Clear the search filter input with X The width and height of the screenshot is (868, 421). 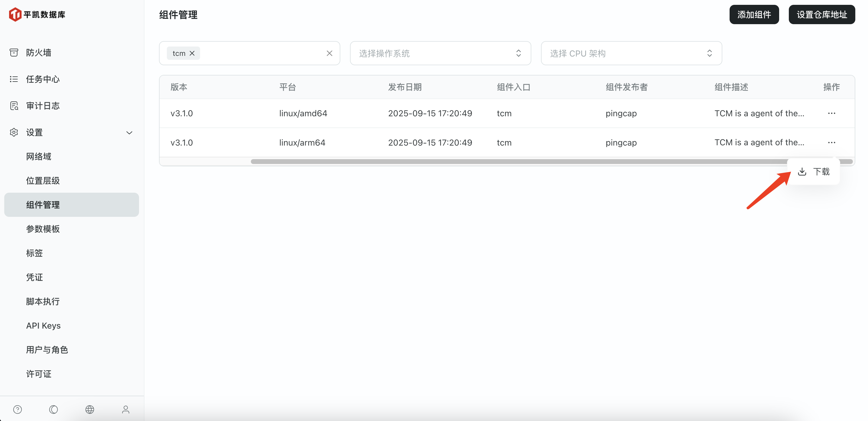[x=329, y=53]
